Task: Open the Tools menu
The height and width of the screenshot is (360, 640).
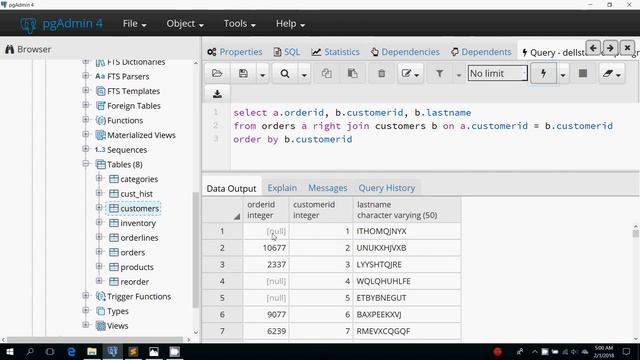Action: tap(240, 24)
